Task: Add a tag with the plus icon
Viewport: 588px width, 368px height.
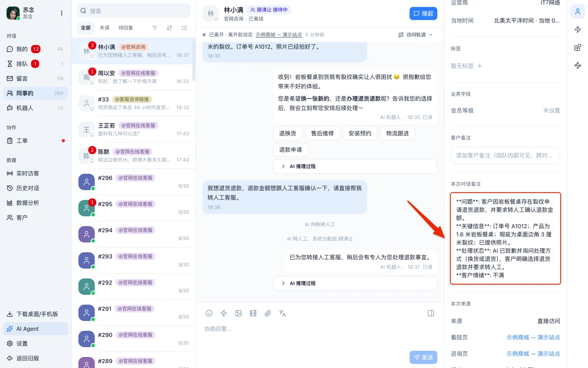Action: tap(480, 66)
